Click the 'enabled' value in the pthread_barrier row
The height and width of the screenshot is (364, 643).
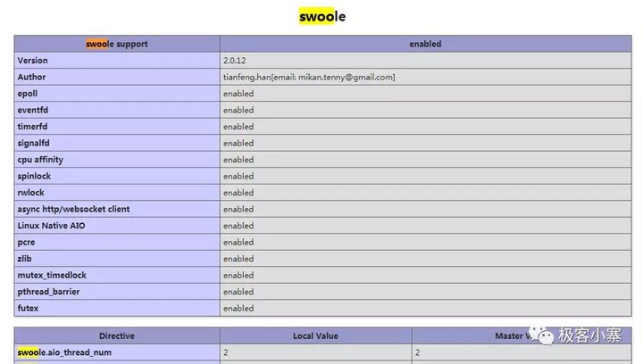click(x=238, y=292)
